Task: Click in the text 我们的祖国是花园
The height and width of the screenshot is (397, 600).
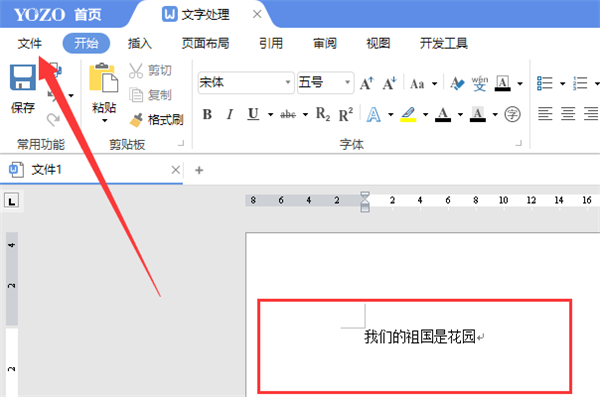Action: point(420,337)
